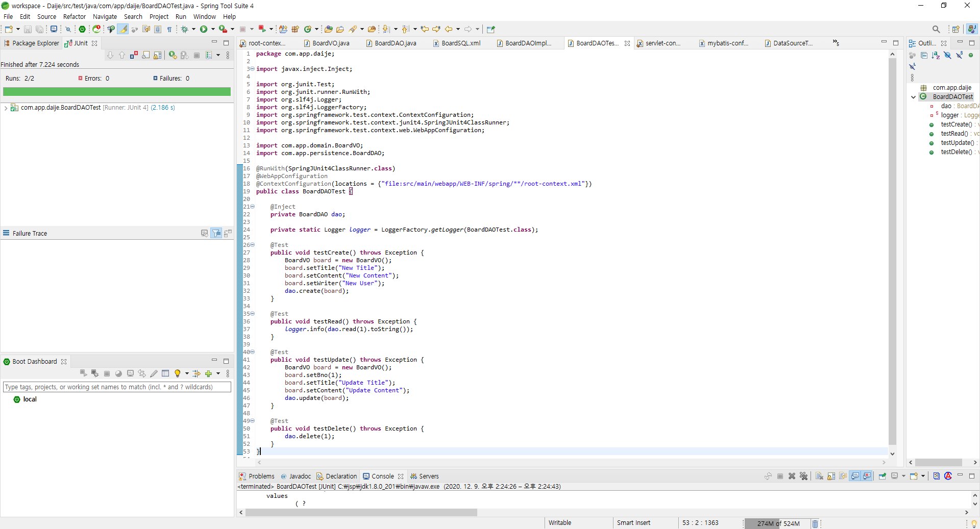Switch to BoardVO.java editor tab

(x=326, y=43)
